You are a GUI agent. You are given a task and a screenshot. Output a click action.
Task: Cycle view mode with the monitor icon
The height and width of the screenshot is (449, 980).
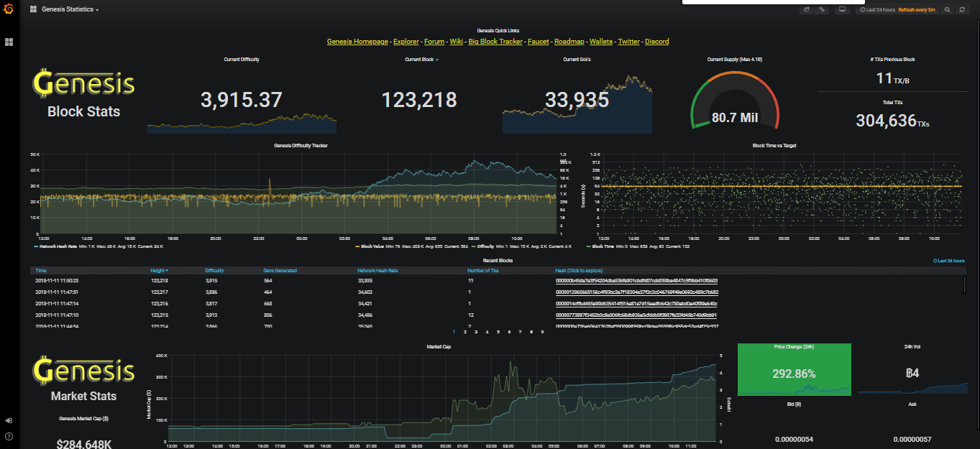[843, 9]
